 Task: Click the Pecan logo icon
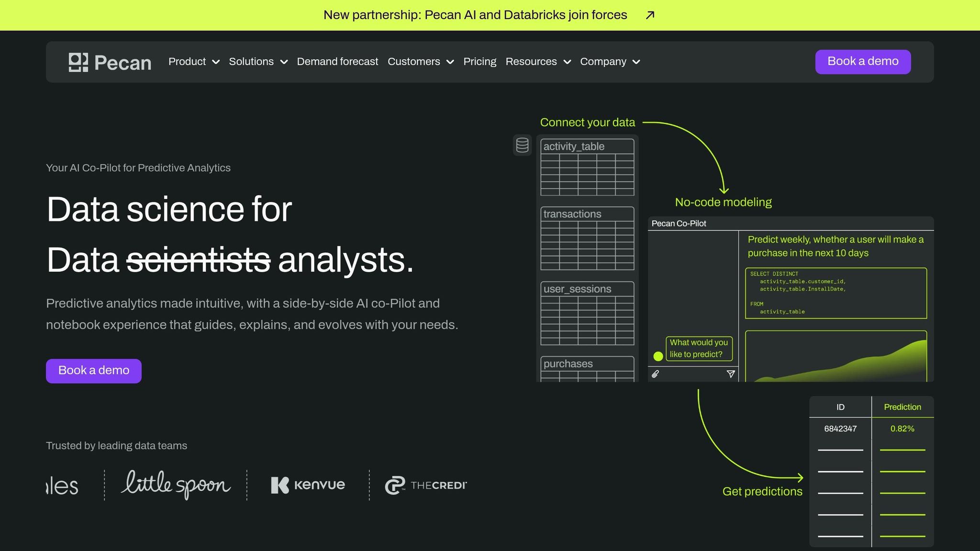tap(78, 62)
